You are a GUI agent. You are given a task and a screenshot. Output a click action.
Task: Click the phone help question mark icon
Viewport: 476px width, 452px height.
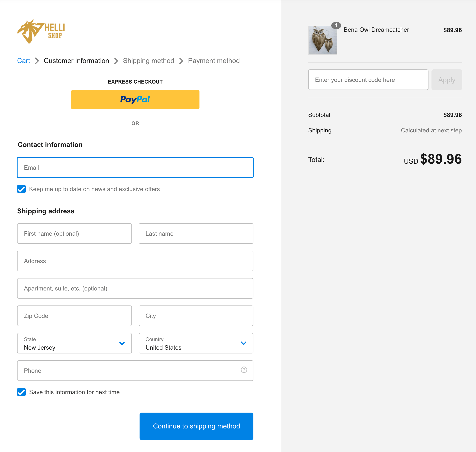pyautogui.click(x=244, y=370)
